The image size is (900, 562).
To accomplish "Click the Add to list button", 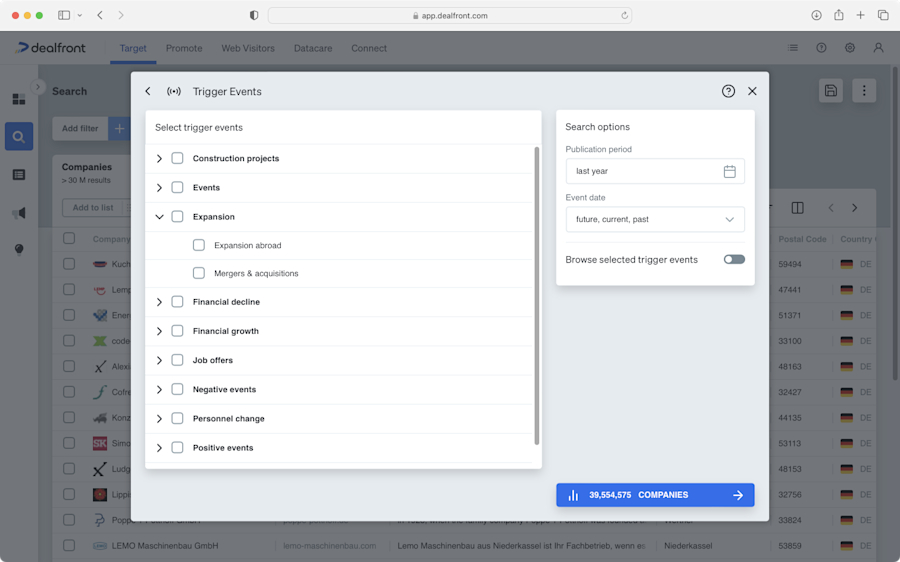I will pyautogui.click(x=93, y=208).
